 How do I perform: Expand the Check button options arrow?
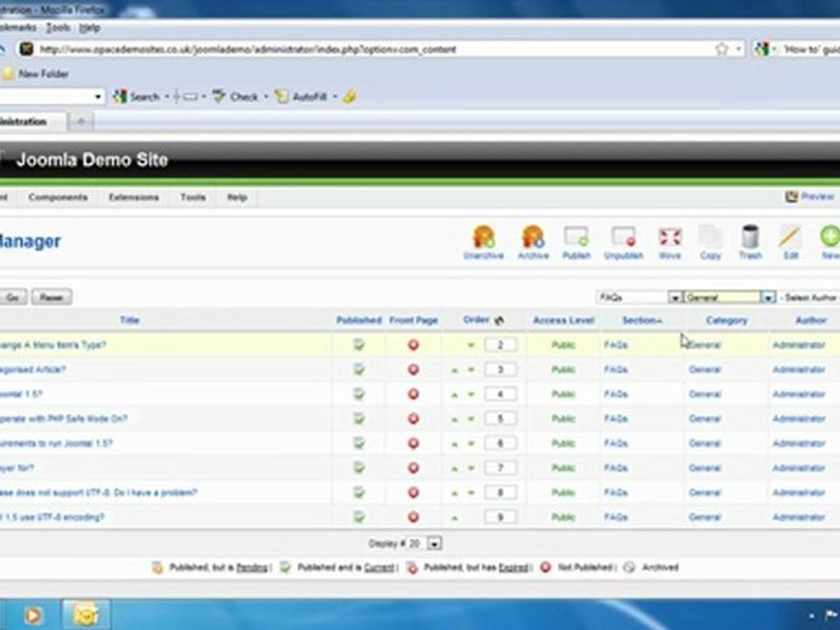[266, 97]
